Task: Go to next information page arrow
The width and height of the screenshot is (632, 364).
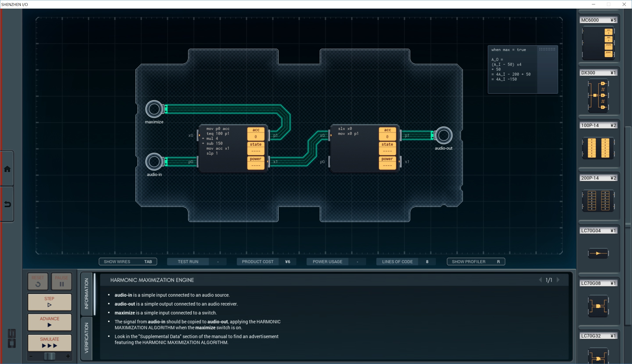Action: click(558, 280)
